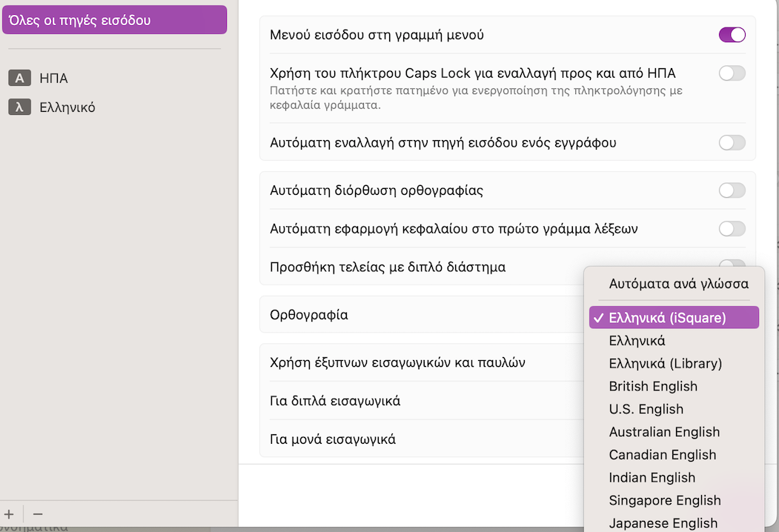Select Όλες οι πηγές εισόδου in sidebar
The height and width of the screenshot is (532, 779).
point(114,20)
